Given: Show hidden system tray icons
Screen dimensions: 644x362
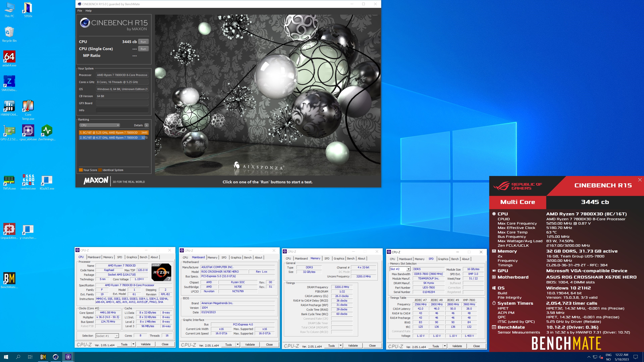Looking at the screenshot, I should 589,357.
